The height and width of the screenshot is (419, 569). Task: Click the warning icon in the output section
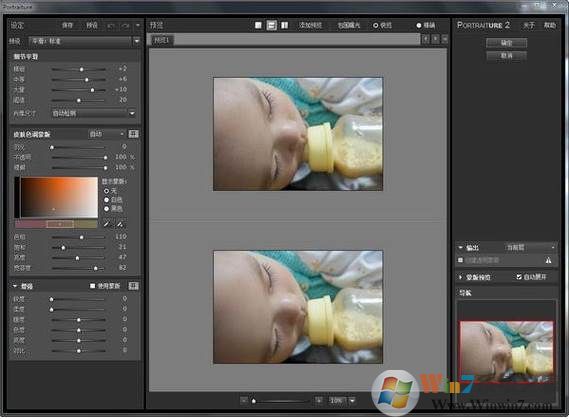click(548, 260)
